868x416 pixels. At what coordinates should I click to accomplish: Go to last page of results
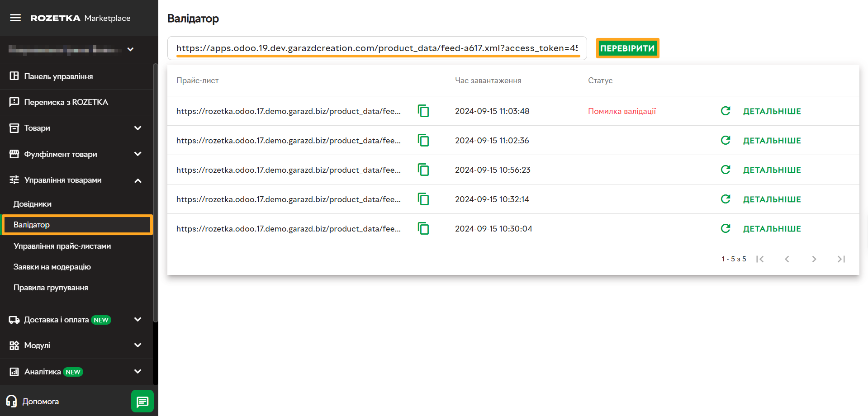[841, 259]
